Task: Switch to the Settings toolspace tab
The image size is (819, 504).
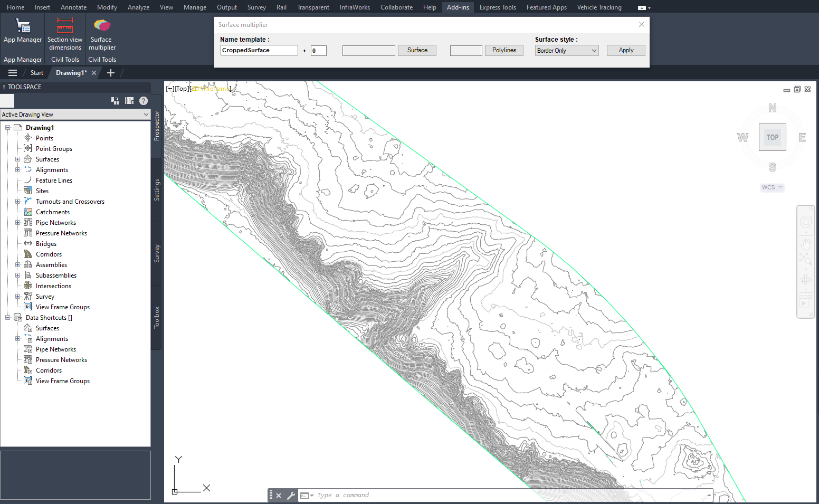Action: coord(157,190)
